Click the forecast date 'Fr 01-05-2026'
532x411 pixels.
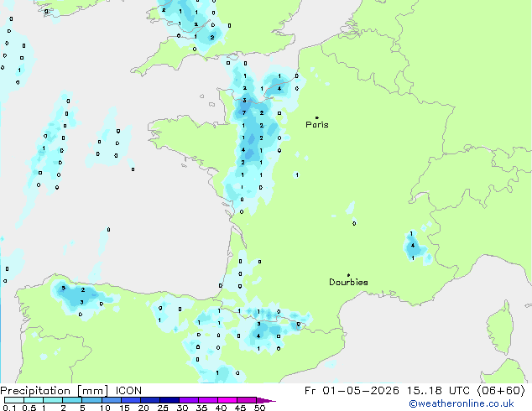(352, 391)
